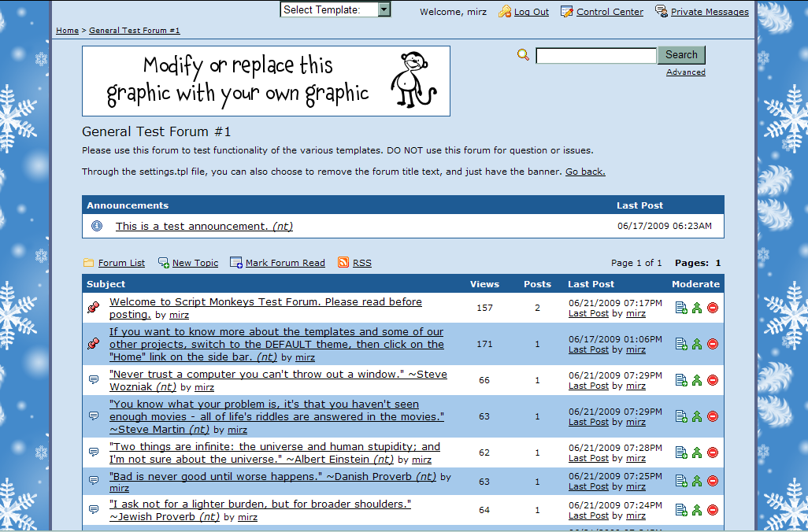Open General Test Forum #1 breadcrumb
Image resolution: width=808 pixels, height=532 pixels.
(135, 31)
